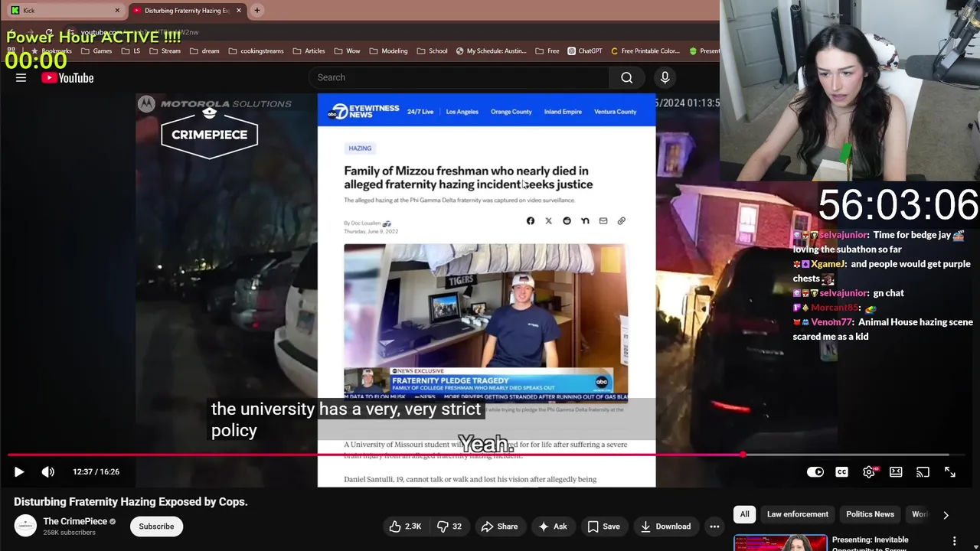Open the School bookmark folder
The image size is (980, 551).
(x=433, y=51)
